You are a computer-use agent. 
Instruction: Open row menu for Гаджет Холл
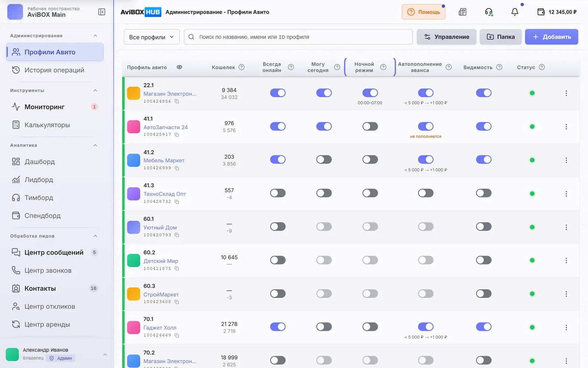tap(566, 328)
